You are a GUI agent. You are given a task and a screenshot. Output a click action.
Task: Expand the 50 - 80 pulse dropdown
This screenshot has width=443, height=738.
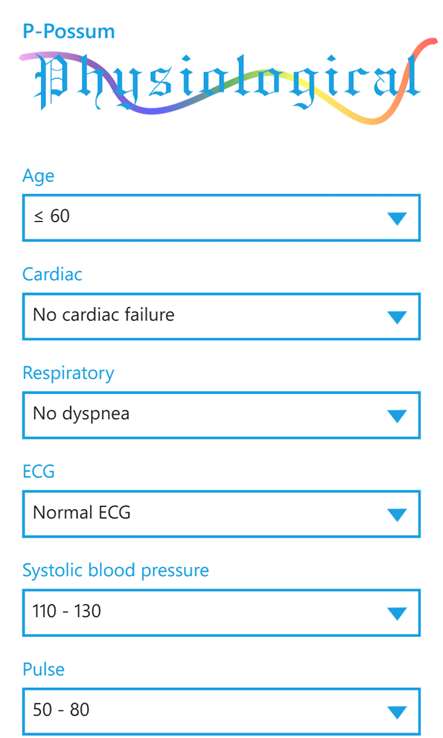click(x=221, y=712)
